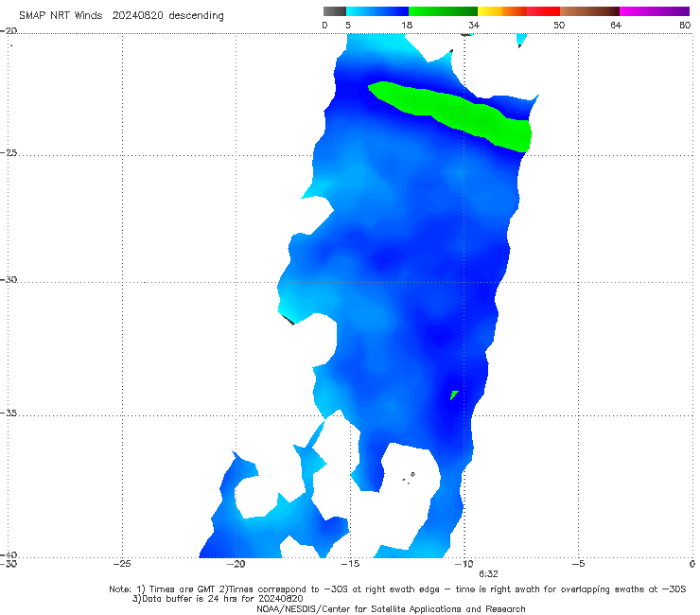Click the swath time label 6:32
The height and width of the screenshot is (615, 700).
coord(488,574)
